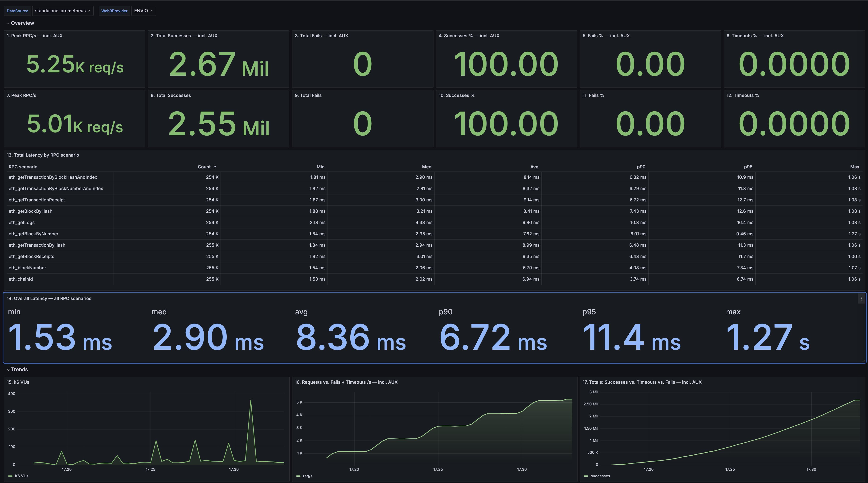The height and width of the screenshot is (483, 868).
Task: Click the Overall Latency panel title
Action: click(49, 298)
